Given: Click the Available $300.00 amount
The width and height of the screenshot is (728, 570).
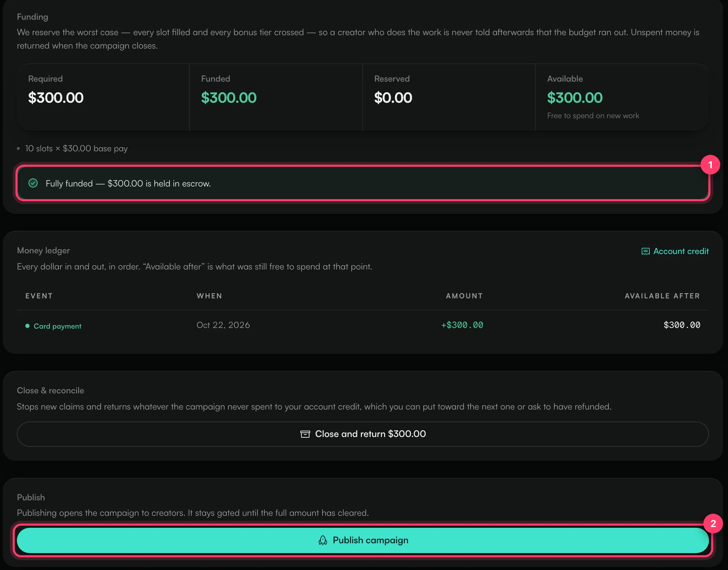Looking at the screenshot, I should [575, 97].
